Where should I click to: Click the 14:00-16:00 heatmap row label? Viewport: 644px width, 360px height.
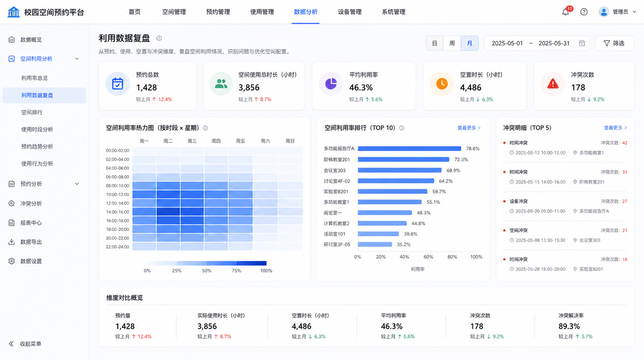tap(117, 212)
